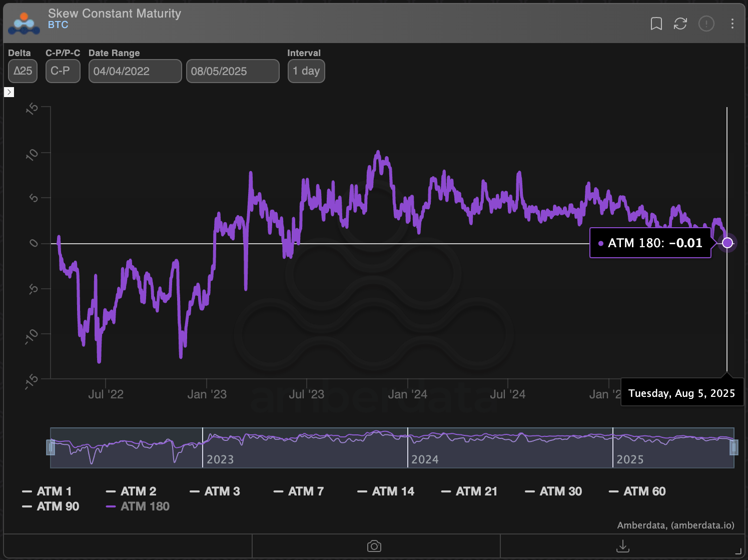Open the Delta Δ25 selector
The height and width of the screenshot is (560, 748).
pos(23,71)
